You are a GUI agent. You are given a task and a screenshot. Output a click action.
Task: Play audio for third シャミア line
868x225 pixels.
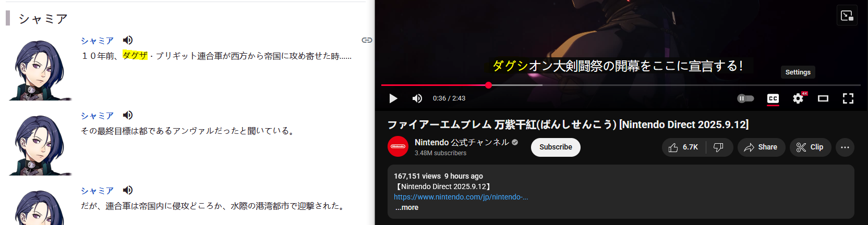tap(128, 190)
